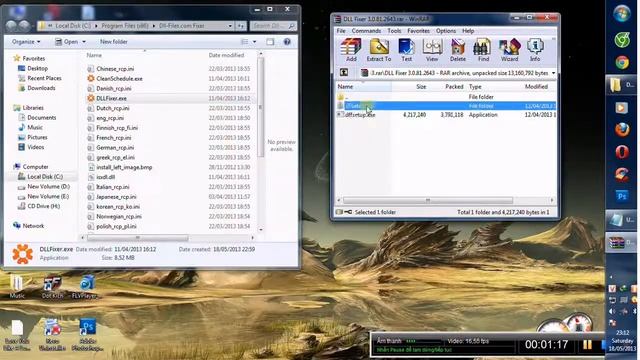This screenshot has height=360, width=640.
Task: Expand the Open button dropdown arrow
Action: pos(84,42)
